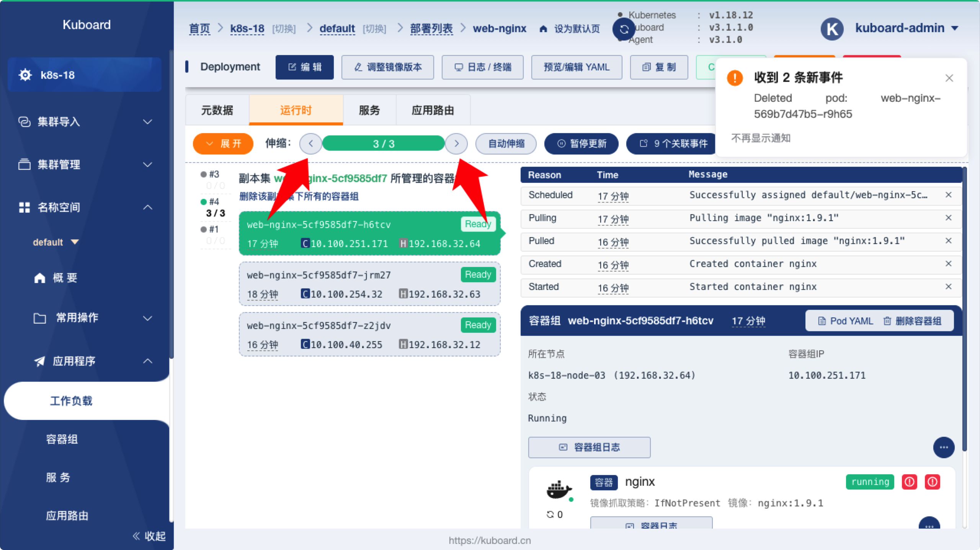
Task: Click the 切换 link next to default
Action: pos(374,29)
